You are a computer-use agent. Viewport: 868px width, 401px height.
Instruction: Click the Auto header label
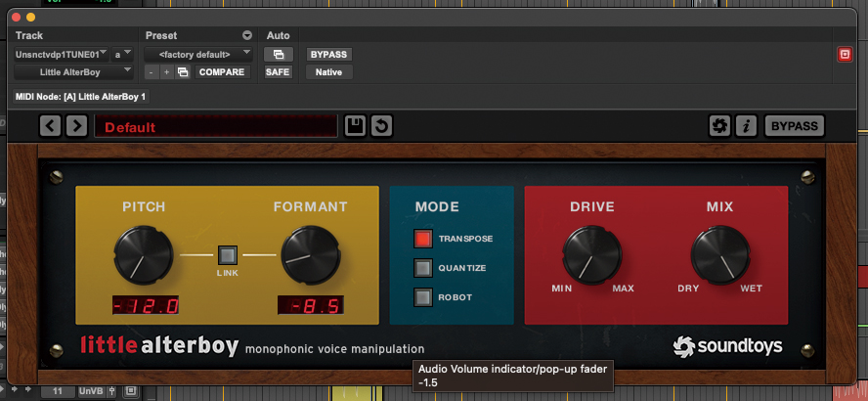(278, 35)
